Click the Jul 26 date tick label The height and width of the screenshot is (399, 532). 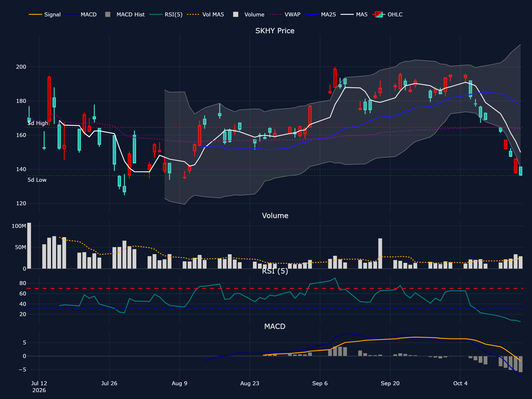pos(109,383)
